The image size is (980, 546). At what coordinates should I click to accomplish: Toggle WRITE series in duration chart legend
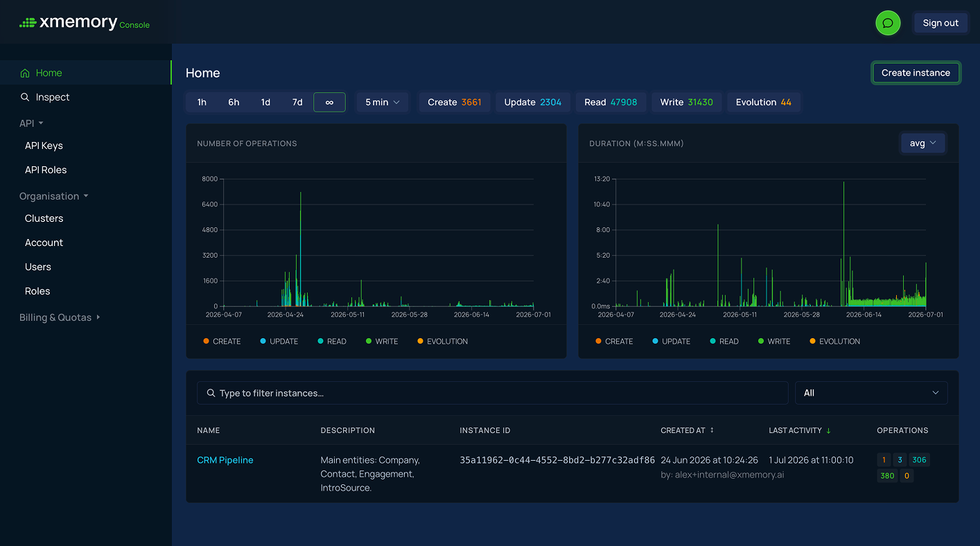point(774,341)
